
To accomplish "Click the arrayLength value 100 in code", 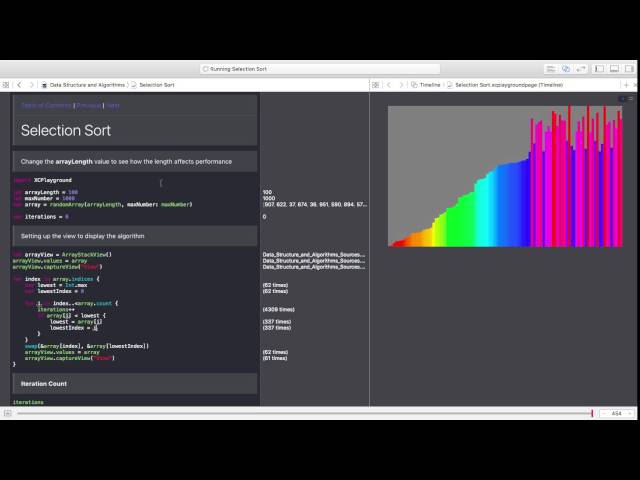I will 73,192.
